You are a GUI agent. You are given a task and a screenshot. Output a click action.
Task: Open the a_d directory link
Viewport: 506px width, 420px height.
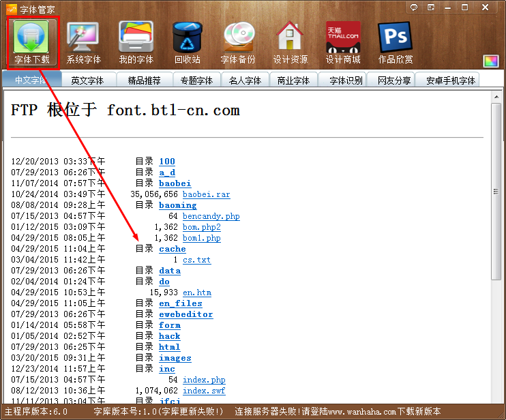click(167, 172)
